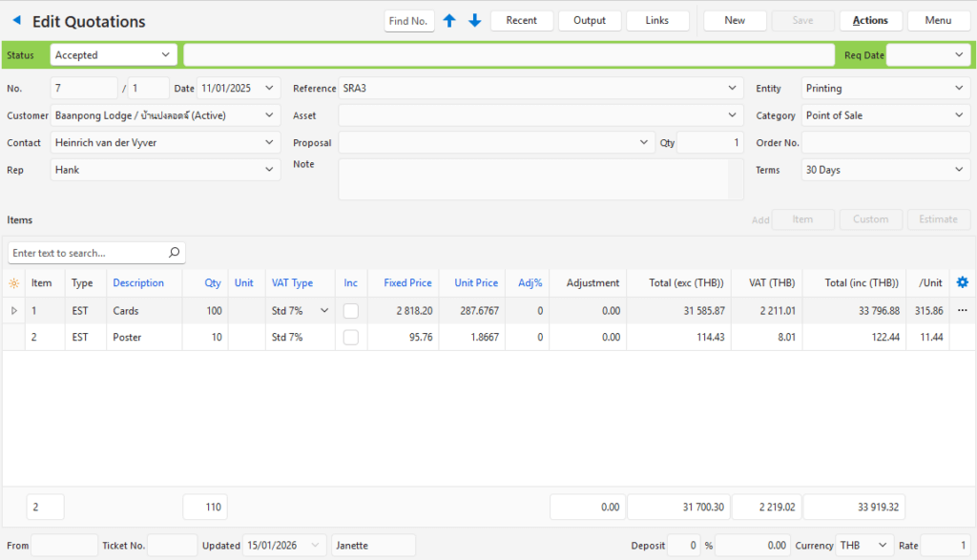Click the grid settings gear icon
Image resolution: width=977 pixels, height=560 pixels.
962,282
